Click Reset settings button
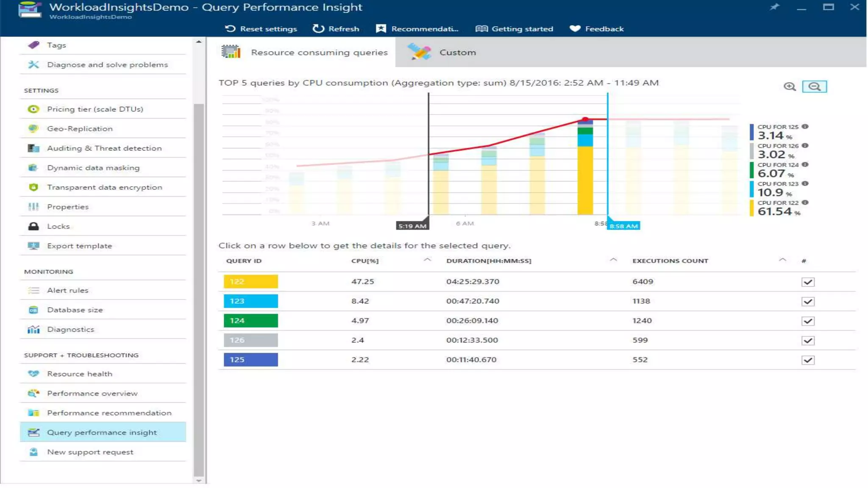868x488 pixels. pyautogui.click(x=261, y=29)
